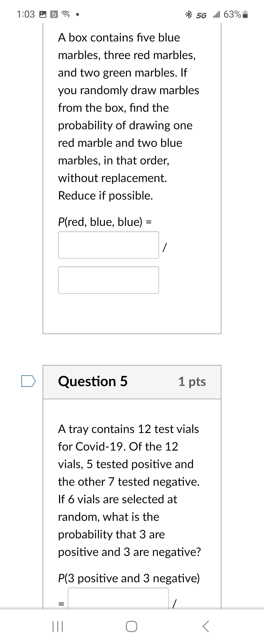Click the numerator box for P(red, blue, blue)
Viewport: 264px width, 644px height.
(x=108, y=245)
